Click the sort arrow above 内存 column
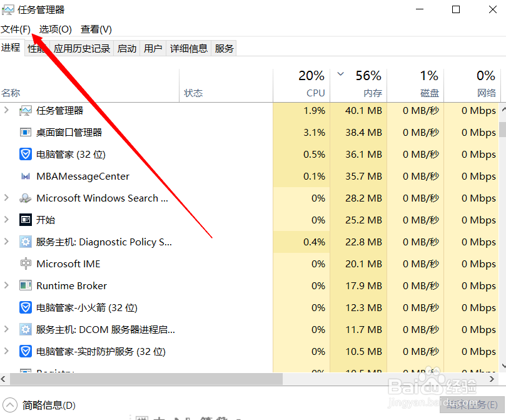The width and height of the screenshot is (506, 420). [x=340, y=74]
